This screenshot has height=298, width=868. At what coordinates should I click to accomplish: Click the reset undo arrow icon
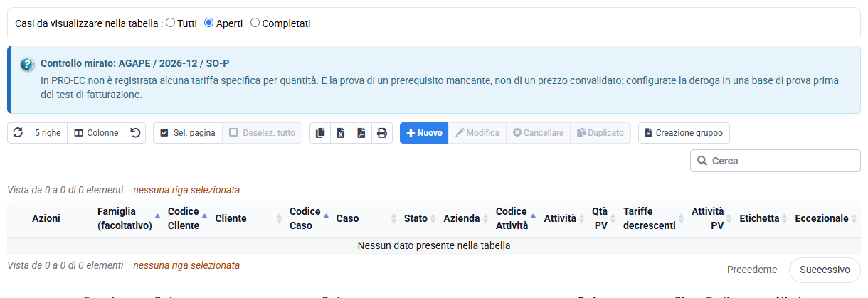(x=136, y=133)
